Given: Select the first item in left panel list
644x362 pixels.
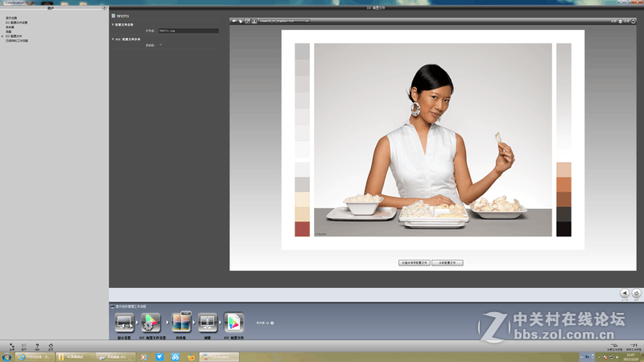Looking at the screenshot, I should pyautogui.click(x=11, y=18).
